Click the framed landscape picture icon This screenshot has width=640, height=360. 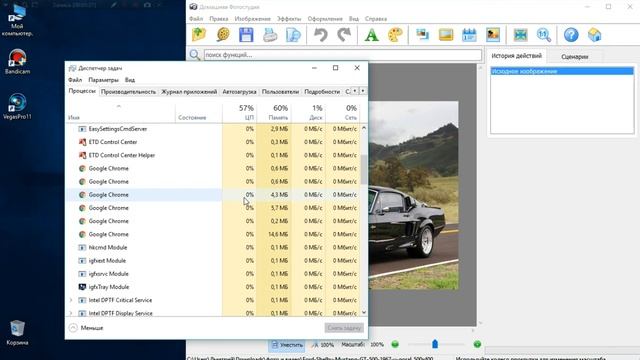446,35
